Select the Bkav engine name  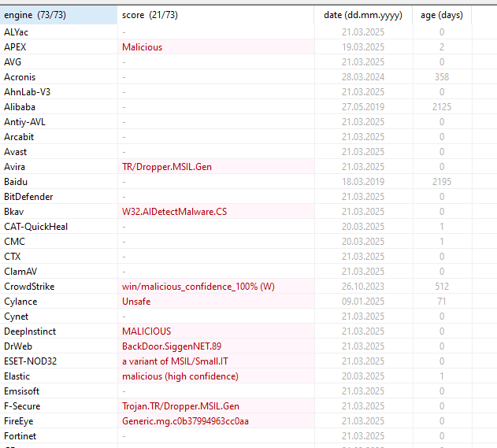point(14,212)
